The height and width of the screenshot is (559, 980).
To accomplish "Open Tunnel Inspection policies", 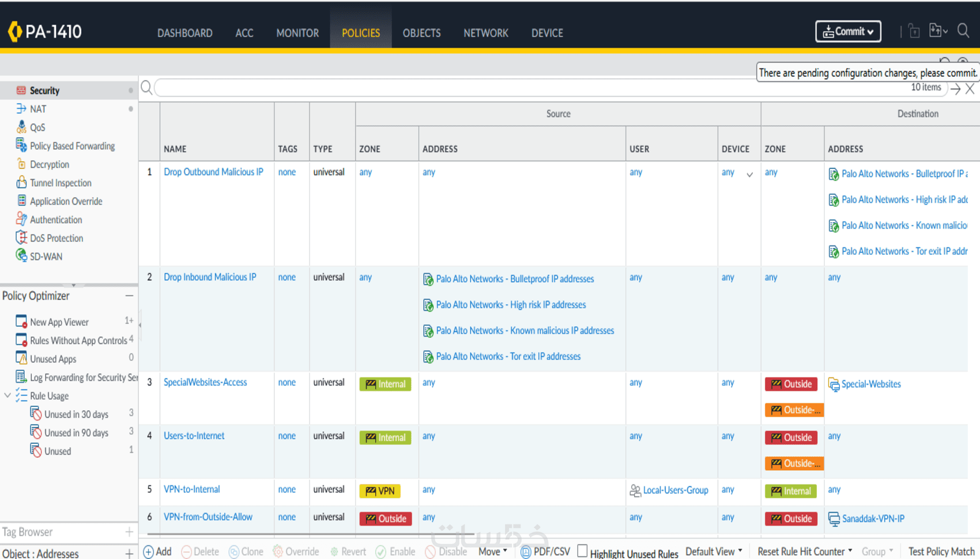I will coord(61,183).
